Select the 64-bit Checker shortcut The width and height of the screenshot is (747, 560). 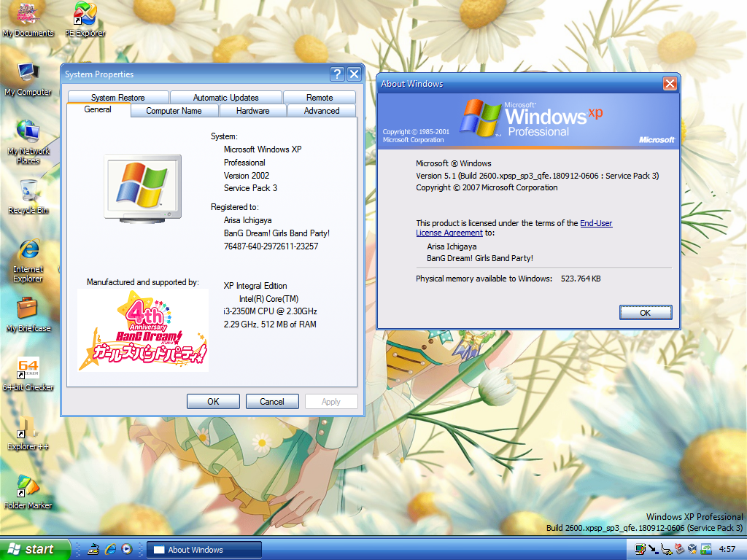pos(28,374)
